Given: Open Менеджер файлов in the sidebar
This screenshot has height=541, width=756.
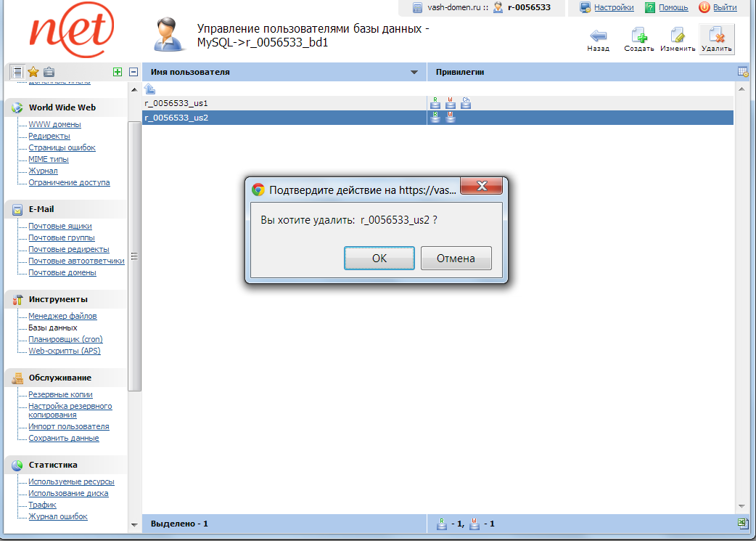Looking at the screenshot, I should (x=62, y=316).
